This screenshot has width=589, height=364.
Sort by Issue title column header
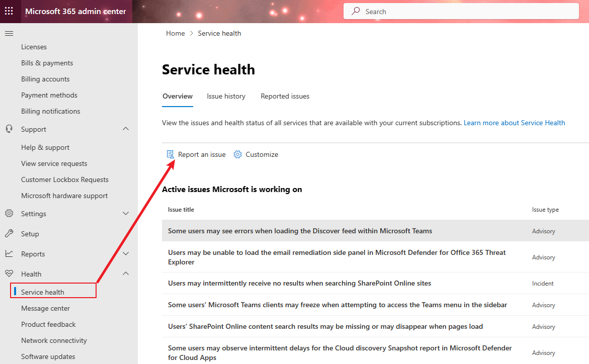pos(181,210)
